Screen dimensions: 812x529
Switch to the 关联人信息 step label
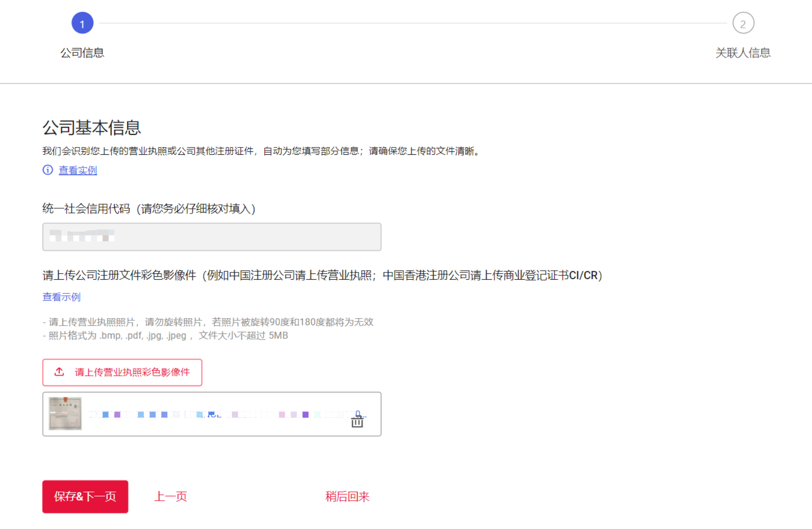[x=742, y=52]
